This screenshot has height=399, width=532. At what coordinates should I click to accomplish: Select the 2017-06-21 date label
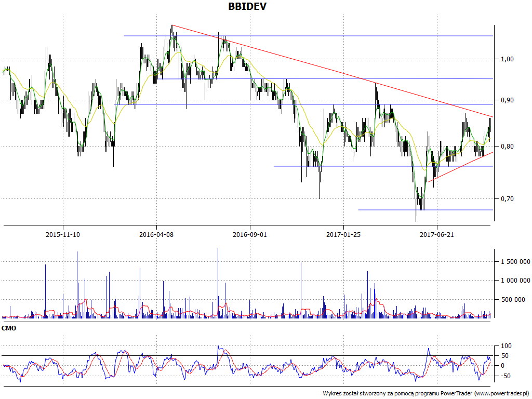(x=436, y=234)
